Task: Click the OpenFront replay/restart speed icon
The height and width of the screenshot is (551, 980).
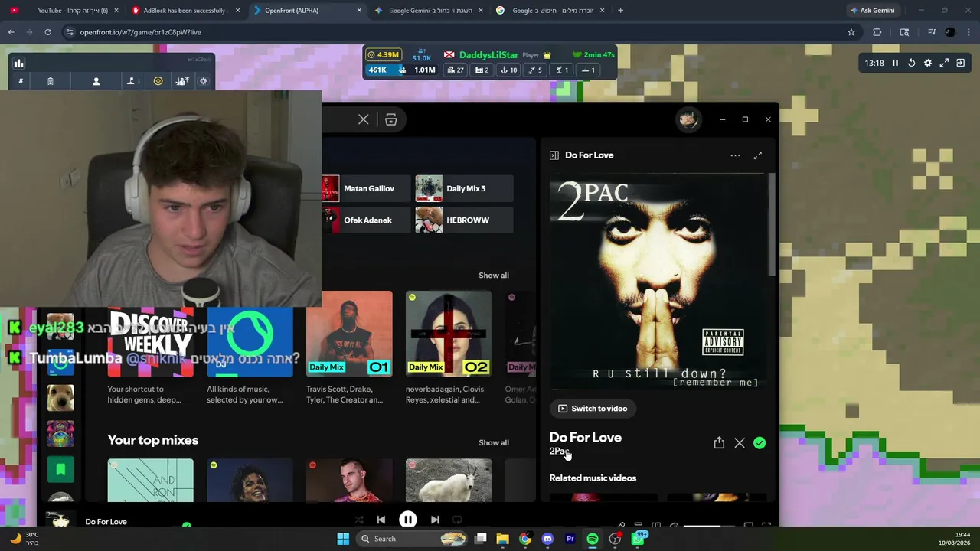Action: tap(911, 63)
